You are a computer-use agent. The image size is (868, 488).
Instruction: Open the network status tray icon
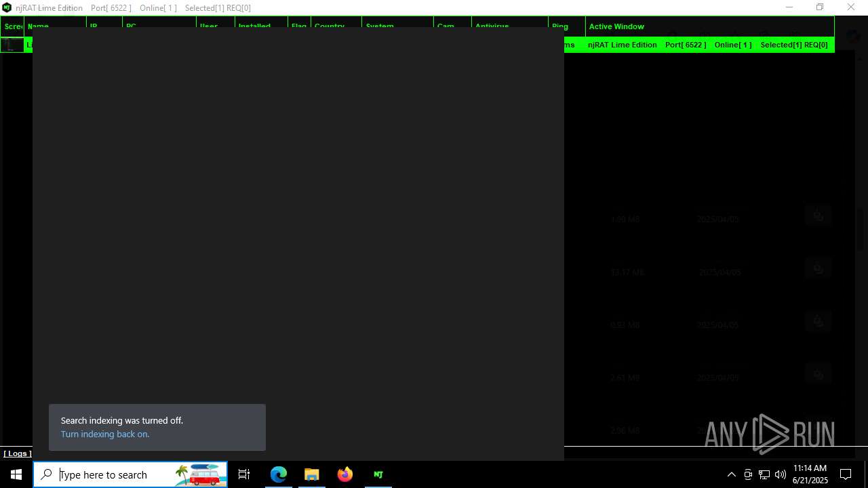[764, 474]
